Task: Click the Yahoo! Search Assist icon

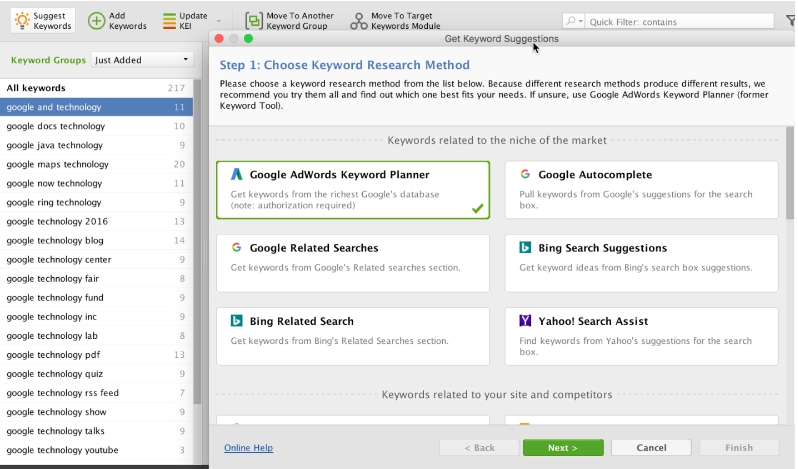Action: (525, 320)
